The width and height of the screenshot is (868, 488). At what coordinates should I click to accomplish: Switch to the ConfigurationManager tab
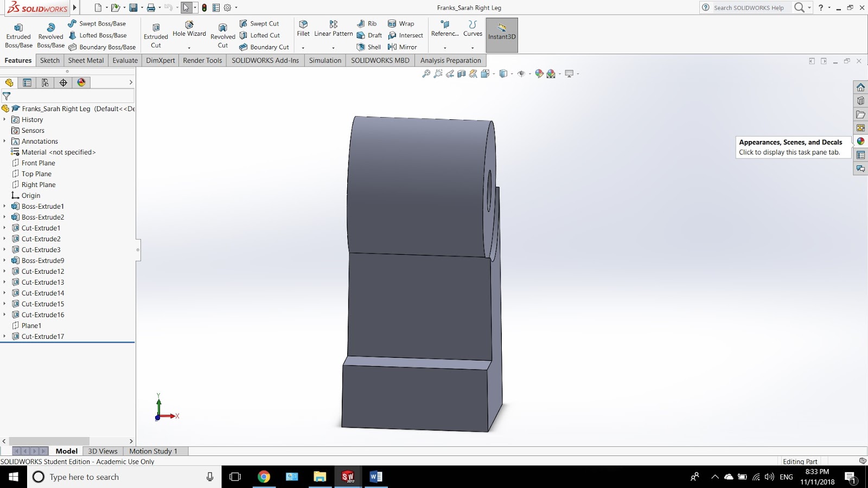(x=44, y=82)
